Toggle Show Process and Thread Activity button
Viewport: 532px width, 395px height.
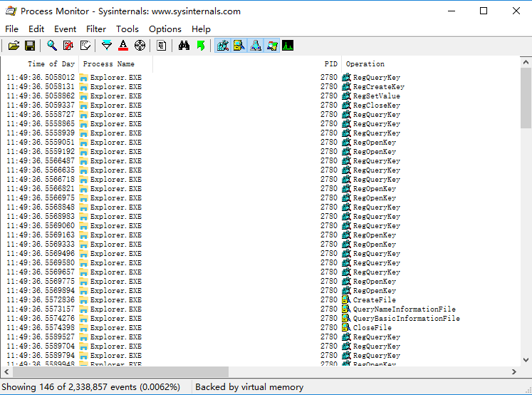272,46
